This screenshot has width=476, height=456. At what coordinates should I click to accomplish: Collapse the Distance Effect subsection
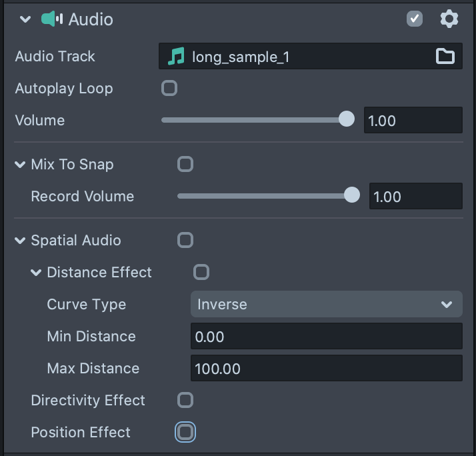click(36, 273)
